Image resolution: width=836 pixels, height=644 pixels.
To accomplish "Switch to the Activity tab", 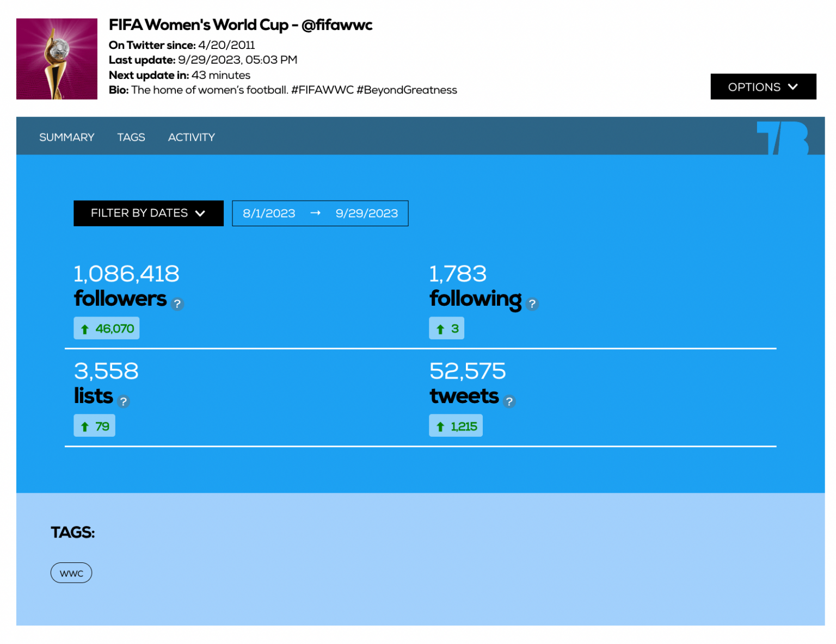I will coord(191,137).
